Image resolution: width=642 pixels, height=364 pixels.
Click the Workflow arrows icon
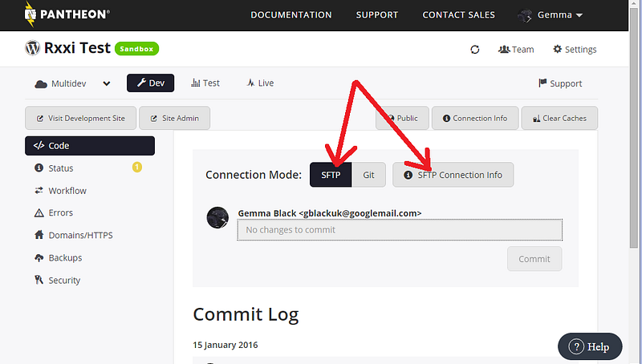pos(39,190)
